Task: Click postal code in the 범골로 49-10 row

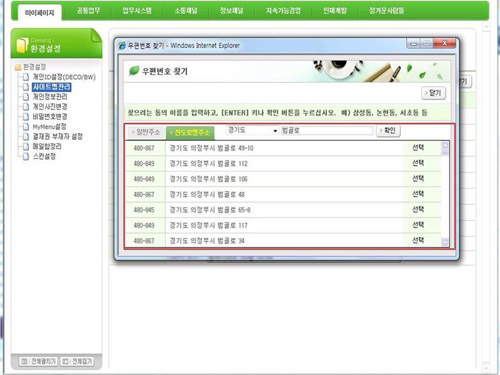Action: (x=144, y=148)
